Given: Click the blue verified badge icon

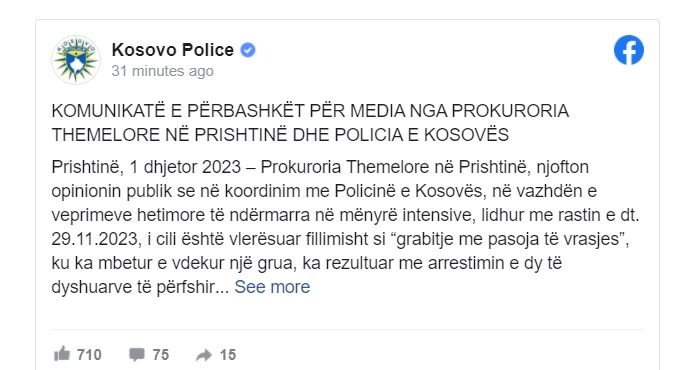Looking at the screenshot, I should point(248,50).
